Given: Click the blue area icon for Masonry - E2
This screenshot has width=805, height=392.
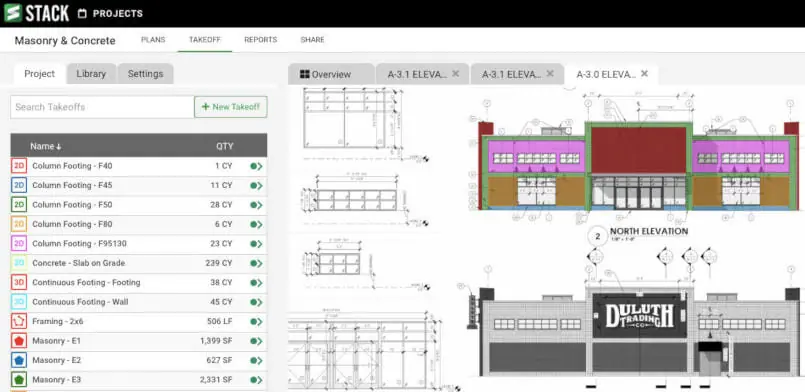Looking at the screenshot, I should (19, 360).
